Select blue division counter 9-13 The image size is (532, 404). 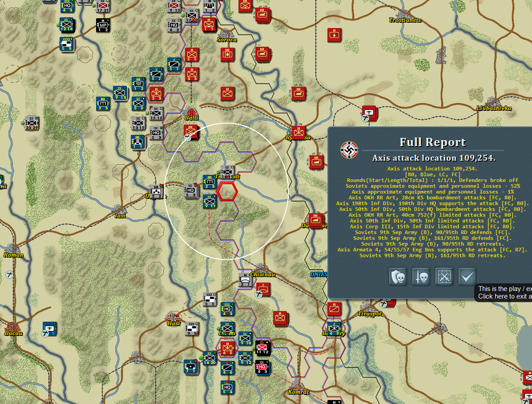[120, 93]
